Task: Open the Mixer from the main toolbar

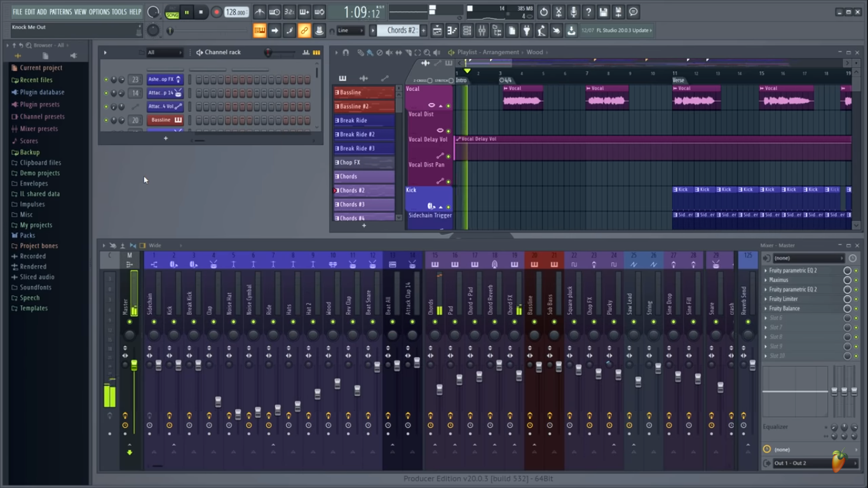Action: (x=484, y=30)
